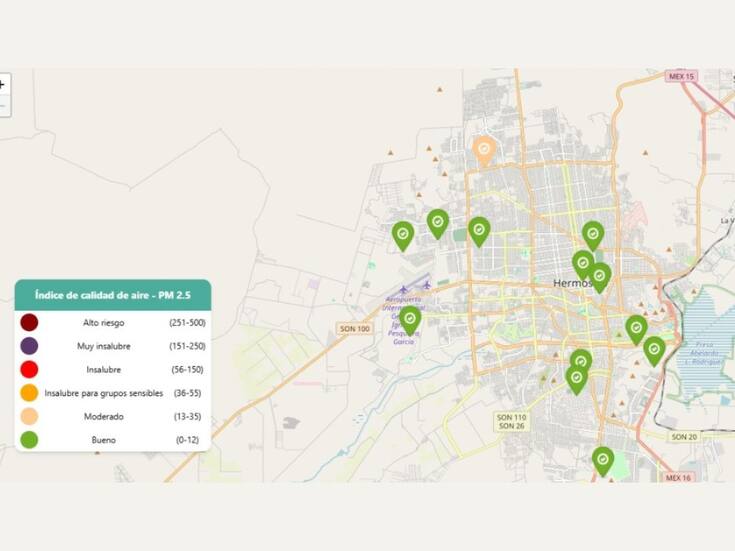Click the 'MEX 15' highway shield

(x=681, y=76)
